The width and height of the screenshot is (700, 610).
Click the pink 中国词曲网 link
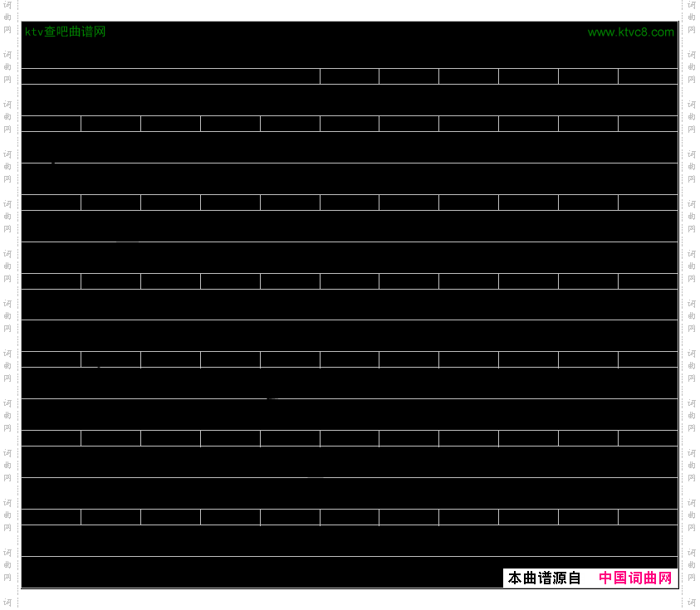point(635,578)
